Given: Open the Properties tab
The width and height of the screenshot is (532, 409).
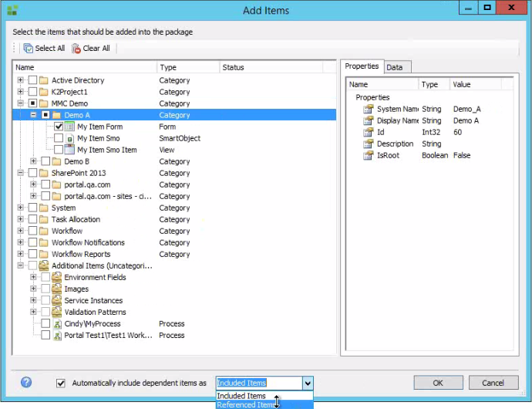Looking at the screenshot, I should (362, 66).
